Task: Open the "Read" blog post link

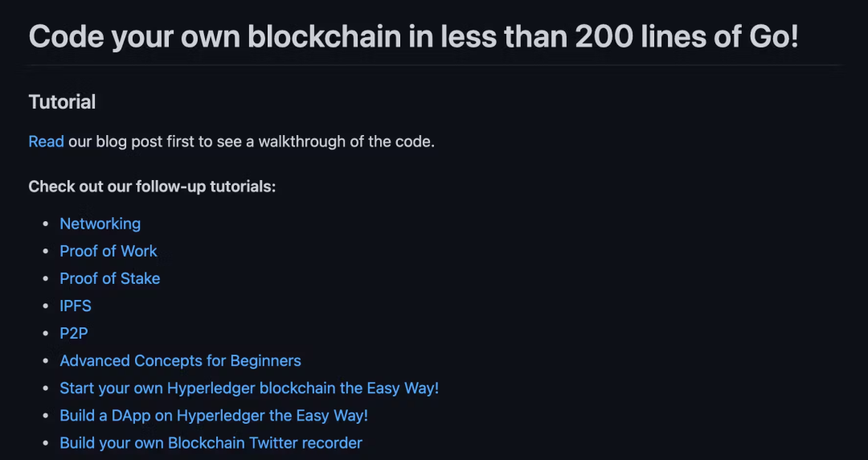Action: click(x=46, y=142)
